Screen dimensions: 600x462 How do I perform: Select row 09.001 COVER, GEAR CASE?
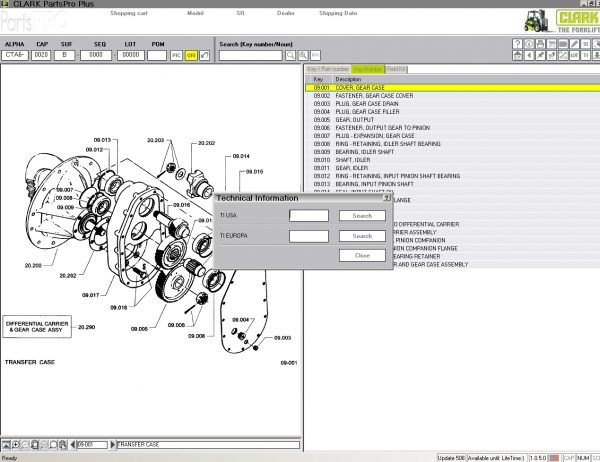[x=453, y=88]
